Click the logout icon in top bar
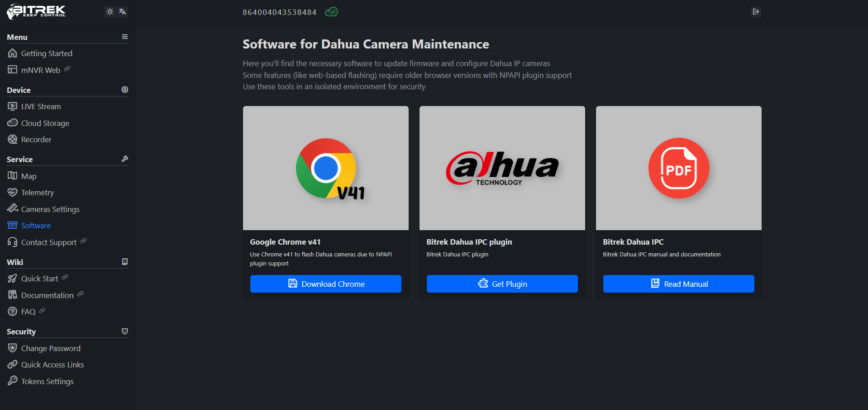This screenshot has height=410, width=868. pos(755,12)
